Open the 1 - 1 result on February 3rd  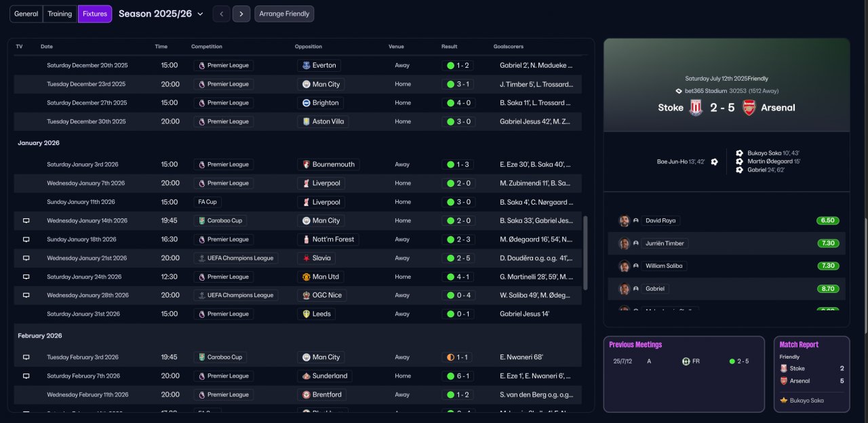[458, 357]
